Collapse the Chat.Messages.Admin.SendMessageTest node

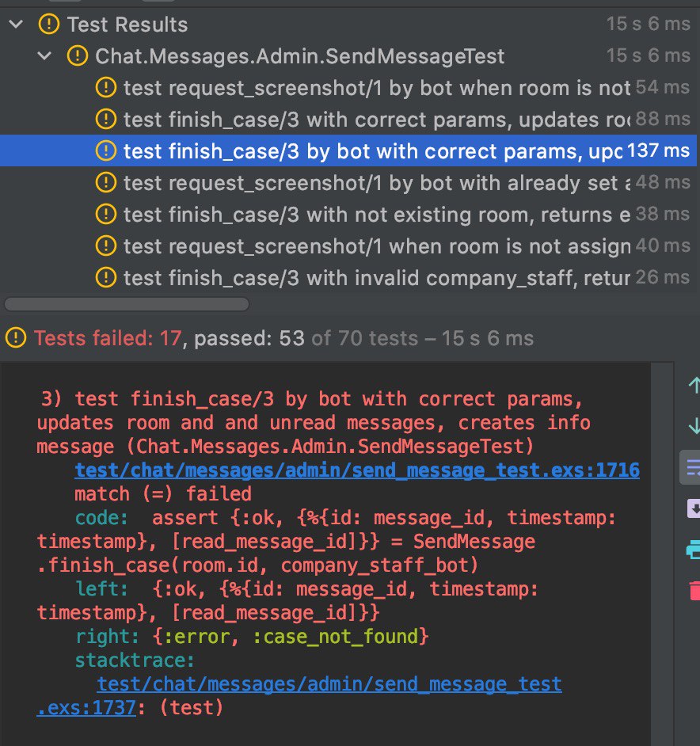tap(44, 56)
